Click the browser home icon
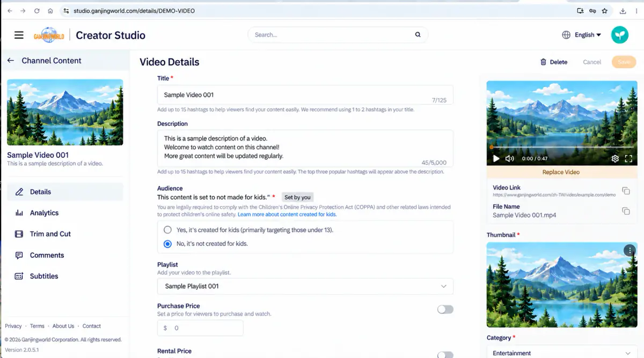 [50, 11]
